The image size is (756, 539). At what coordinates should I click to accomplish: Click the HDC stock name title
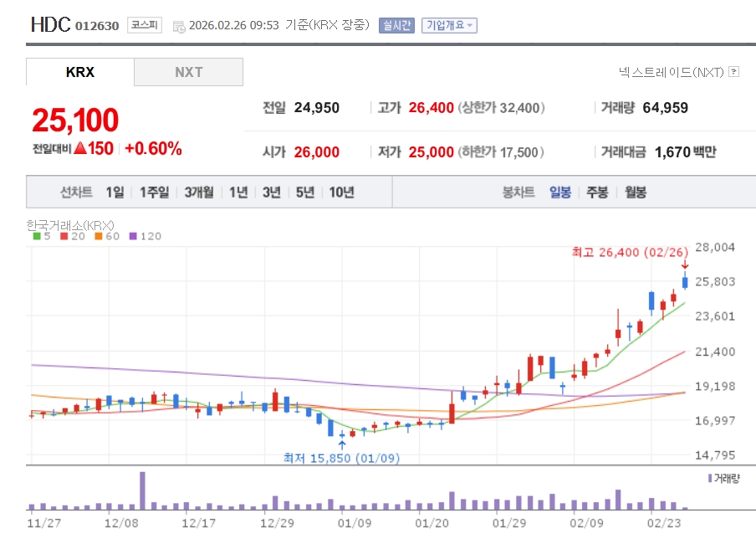51,24
